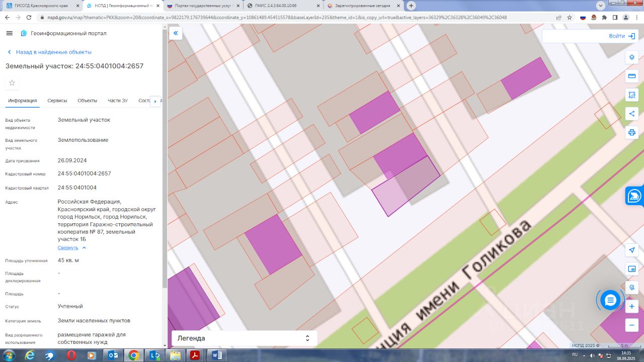Viewport: 644px width, 362px height.
Task: Click the browser back arrow
Action: [7, 17]
